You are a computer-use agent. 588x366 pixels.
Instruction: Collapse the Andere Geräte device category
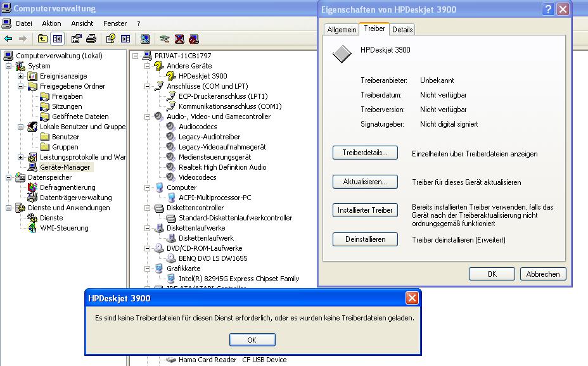click(148, 66)
